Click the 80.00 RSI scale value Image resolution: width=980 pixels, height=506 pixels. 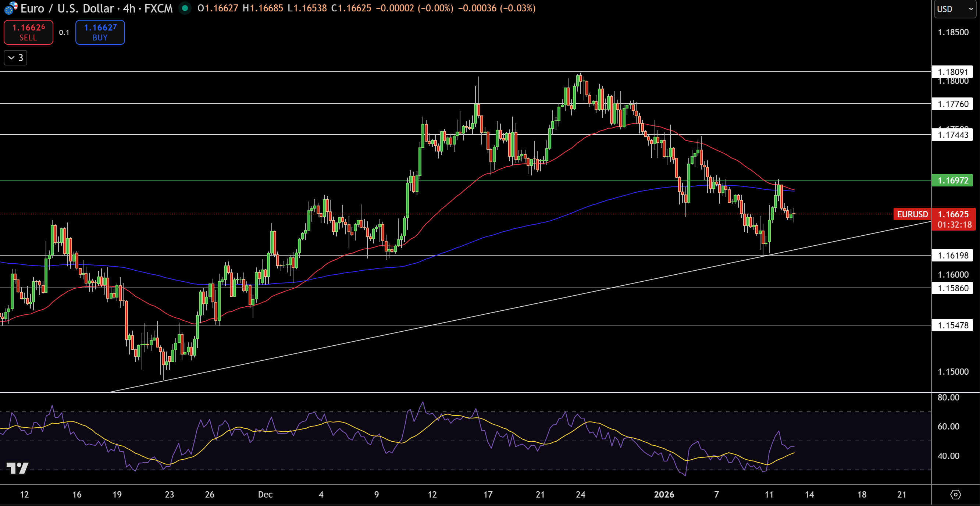948,398
